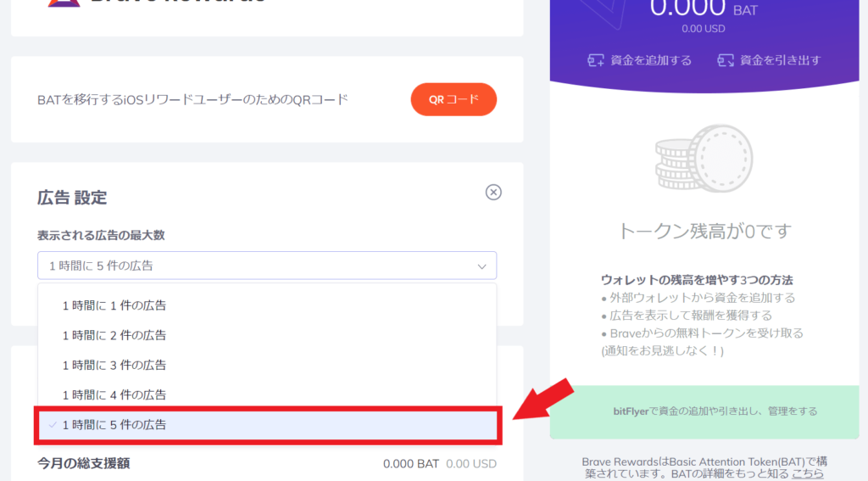Click 今月の総支援額 label
This screenshot has width=868, height=481.
click(x=84, y=463)
